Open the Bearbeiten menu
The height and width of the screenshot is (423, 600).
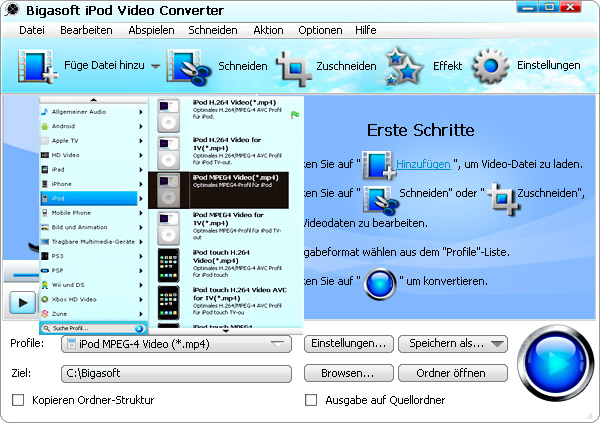(86, 30)
